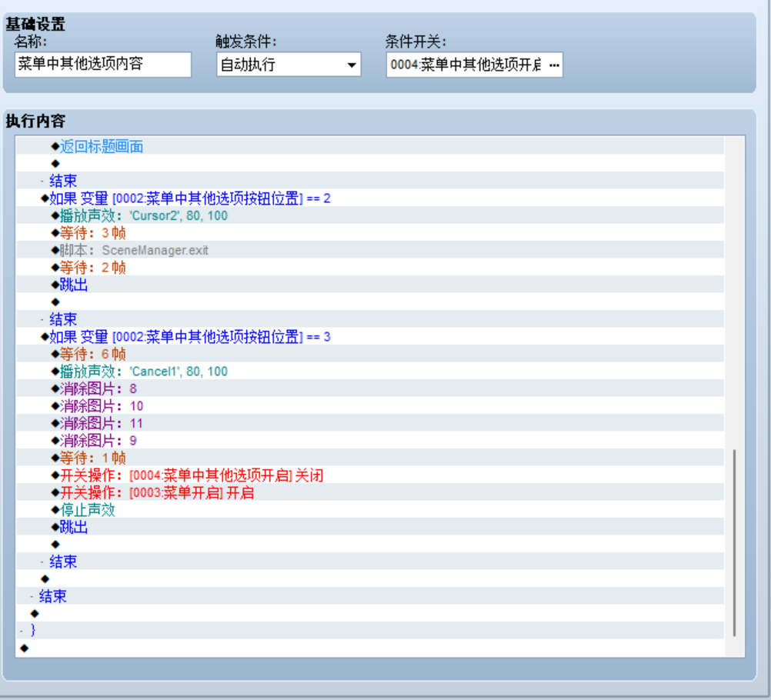Select the 播放声效 'Cursor2' row
Image resolution: width=771 pixels, height=700 pixels.
(x=370, y=215)
